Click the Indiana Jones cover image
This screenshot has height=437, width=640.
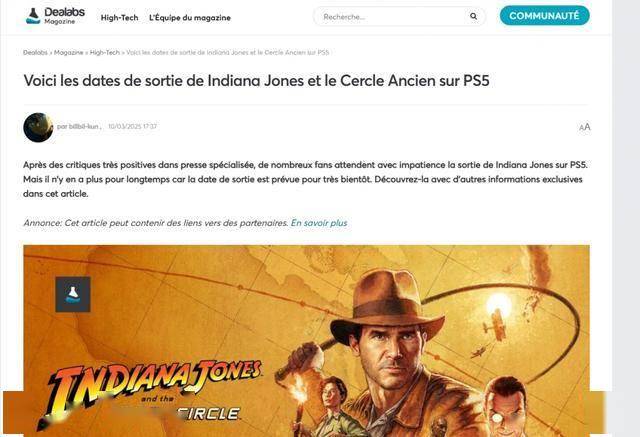coord(306,341)
